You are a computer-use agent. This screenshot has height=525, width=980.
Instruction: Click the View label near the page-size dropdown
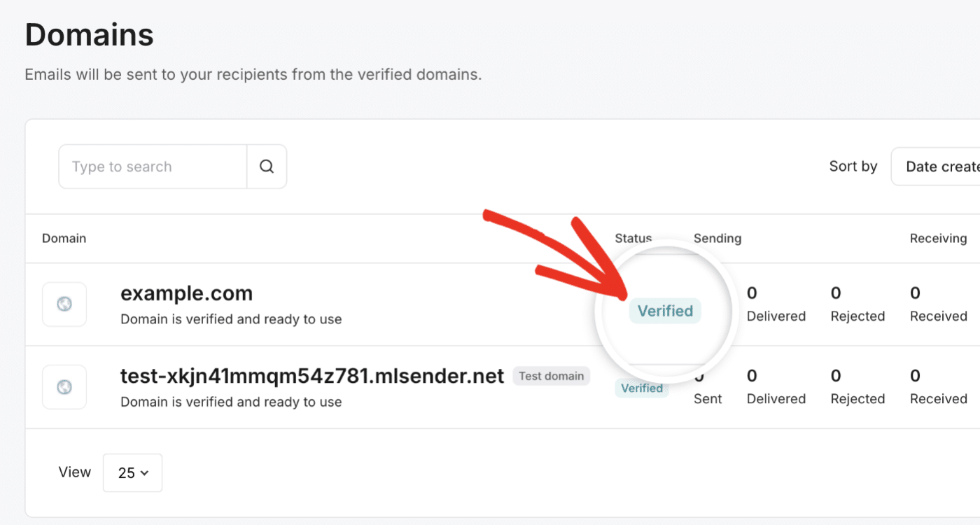(75, 472)
